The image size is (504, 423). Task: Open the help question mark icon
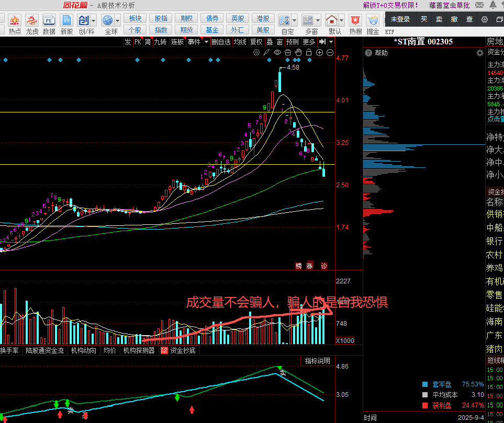(368, 53)
